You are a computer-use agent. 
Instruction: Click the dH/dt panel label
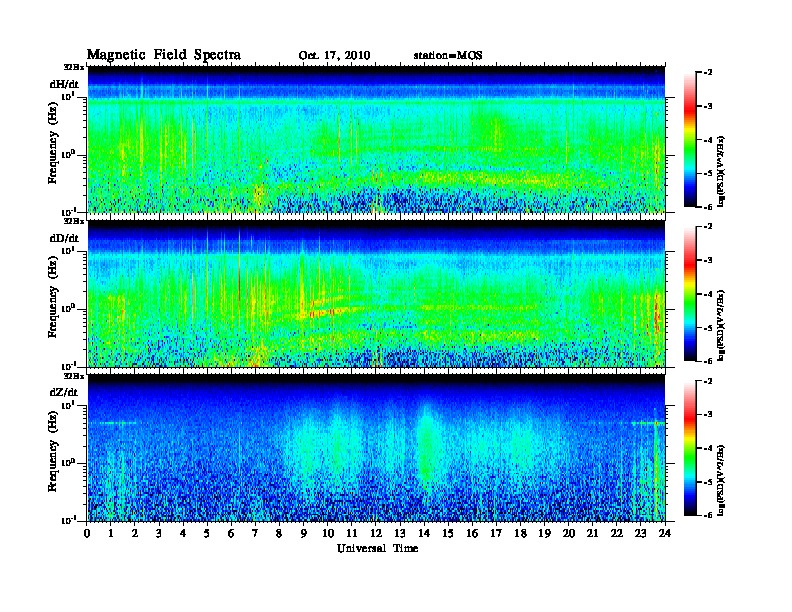click(x=64, y=84)
